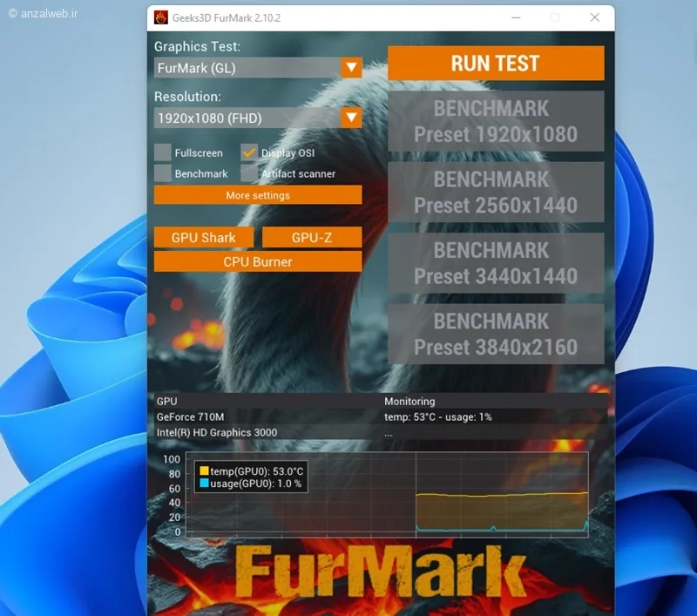
Task: Minimize the FurMark window
Action: click(516, 17)
